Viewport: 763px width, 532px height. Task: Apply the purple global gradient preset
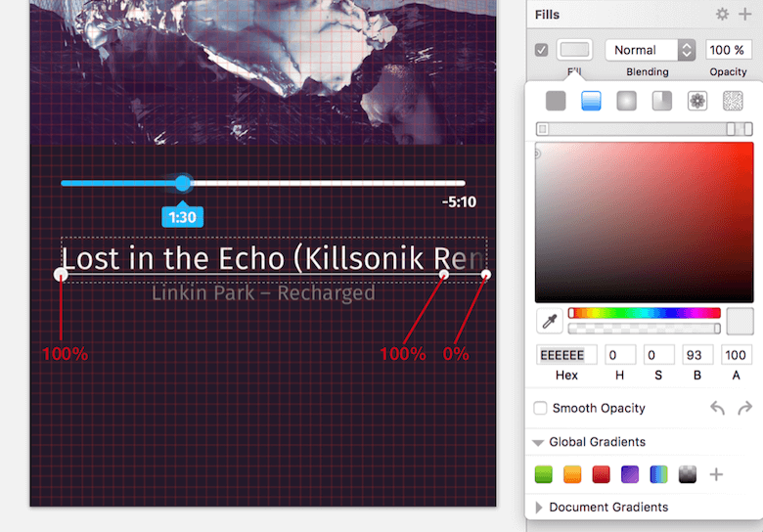click(x=630, y=474)
